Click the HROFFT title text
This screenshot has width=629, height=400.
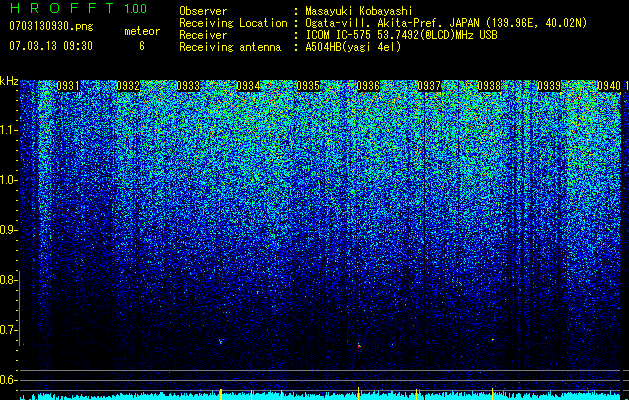coord(62,8)
